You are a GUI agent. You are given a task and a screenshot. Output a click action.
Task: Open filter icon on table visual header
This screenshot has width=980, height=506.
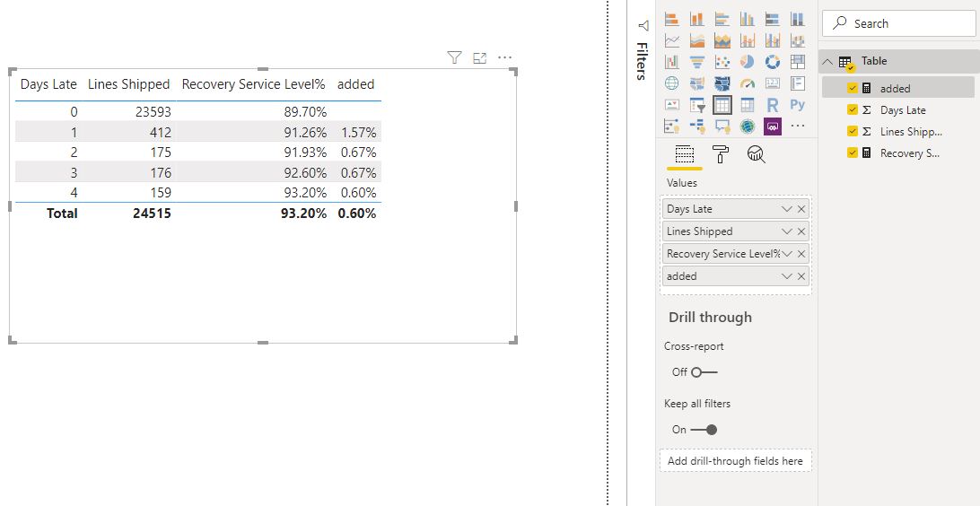pos(454,58)
